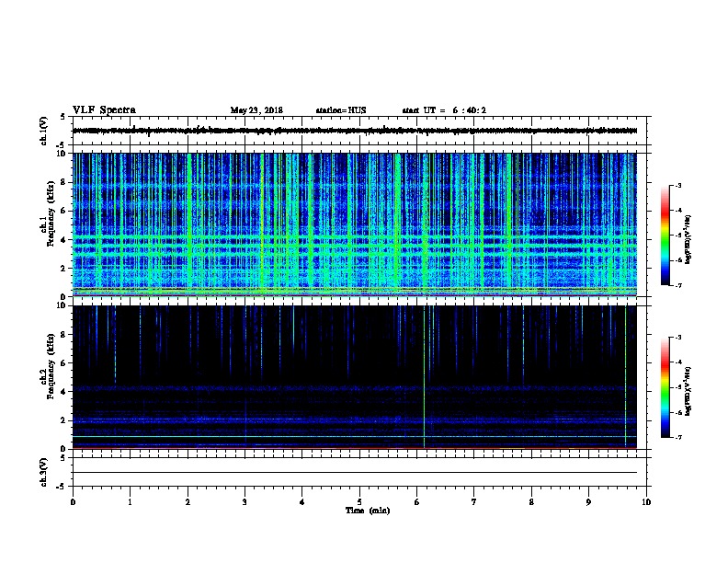Image resolution: width=728 pixels, height=563 pixels.
Task: Click the ch.1 color bar "-3" label
Action: [x=677, y=186]
